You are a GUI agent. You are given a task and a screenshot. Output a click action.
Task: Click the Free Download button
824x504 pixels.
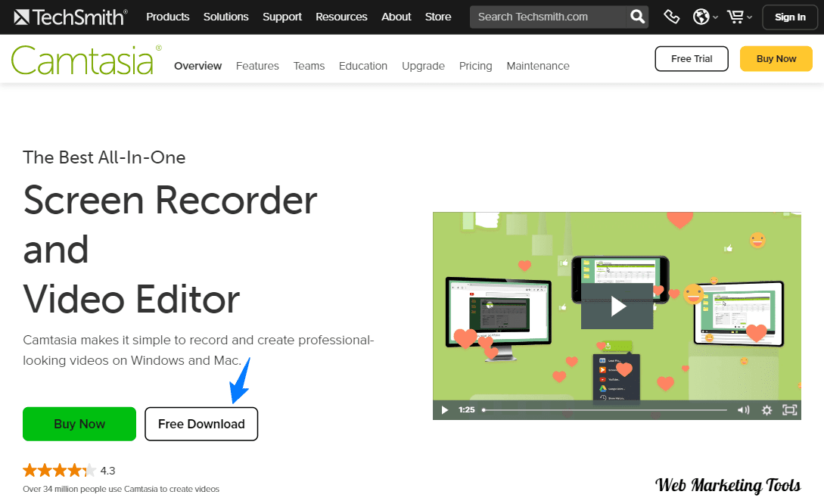click(201, 424)
